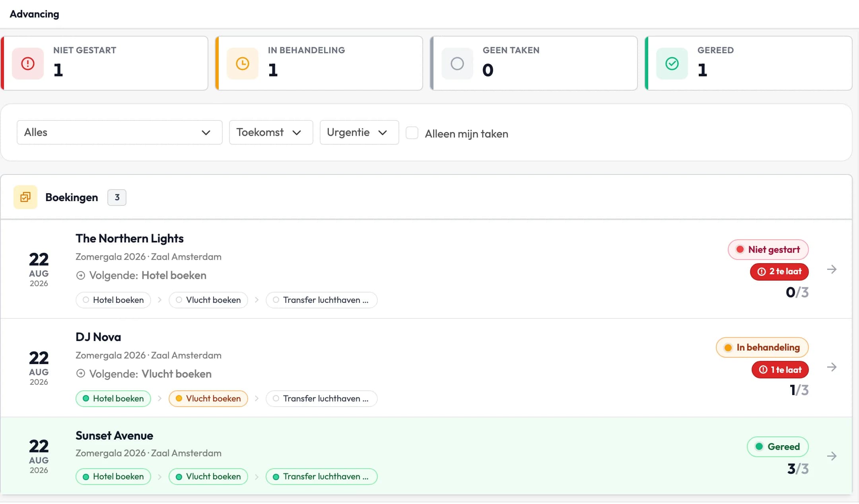Viewport: 859px width, 504px height.
Task: Click Transfer luchthaven step for The Northern Lights
Action: [322, 300]
